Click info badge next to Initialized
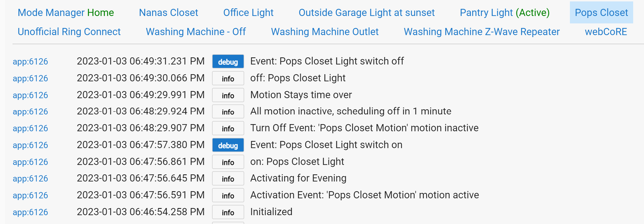The image size is (644, 224). [228, 212]
